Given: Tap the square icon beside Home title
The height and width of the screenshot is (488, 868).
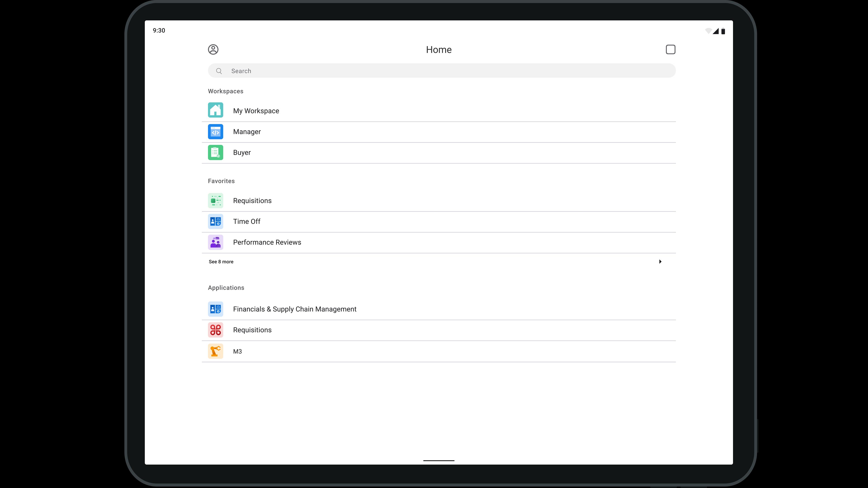Looking at the screenshot, I should [670, 49].
